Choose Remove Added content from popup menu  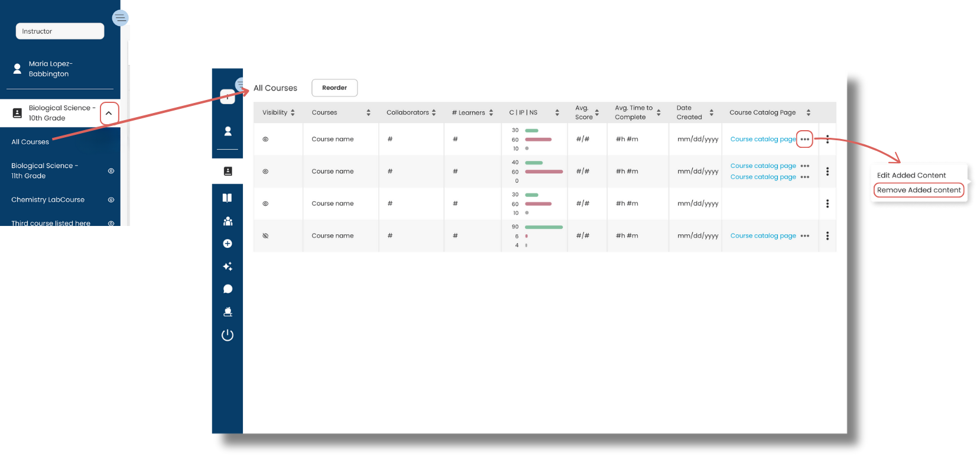[x=919, y=190]
